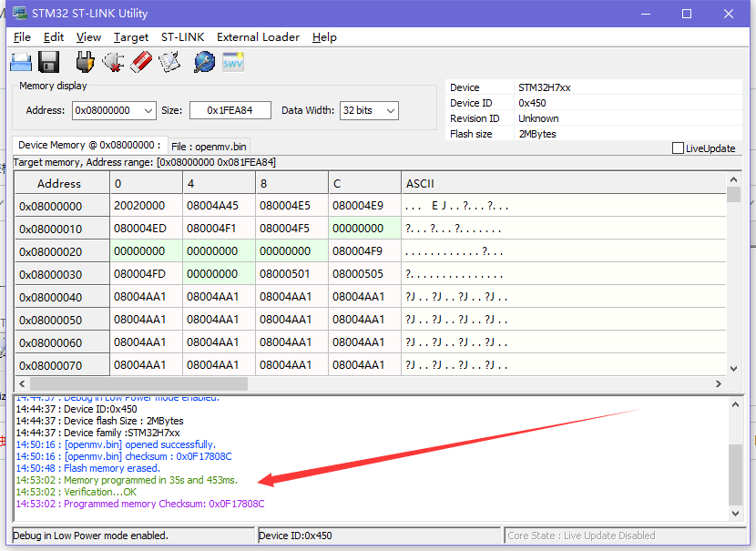Click the Save file floppy disk icon

click(x=48, y=62)
